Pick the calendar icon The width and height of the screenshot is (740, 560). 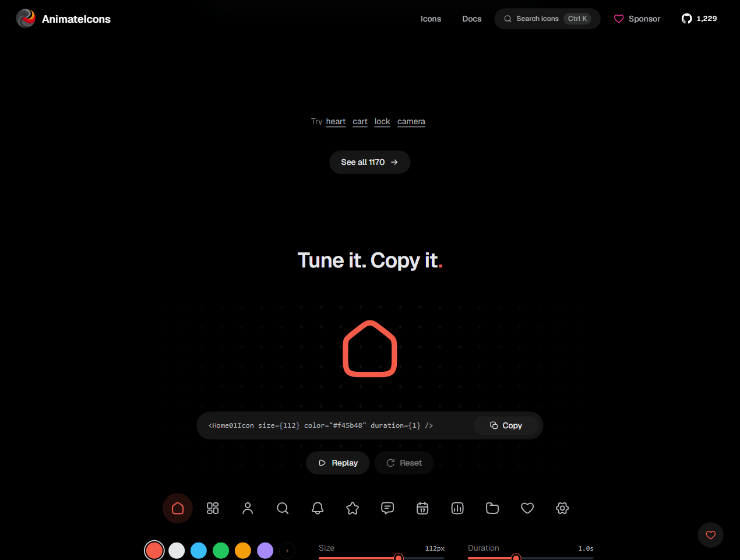[x=422, y=508]
